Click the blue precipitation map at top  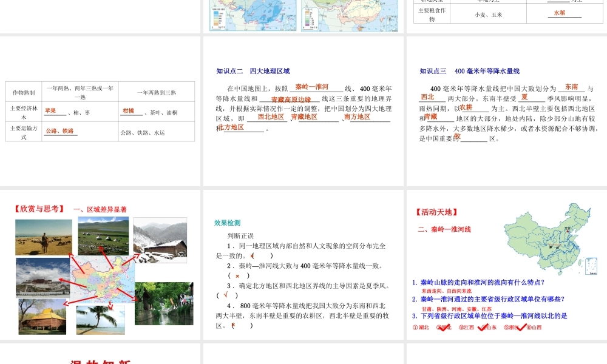(253, 16)
